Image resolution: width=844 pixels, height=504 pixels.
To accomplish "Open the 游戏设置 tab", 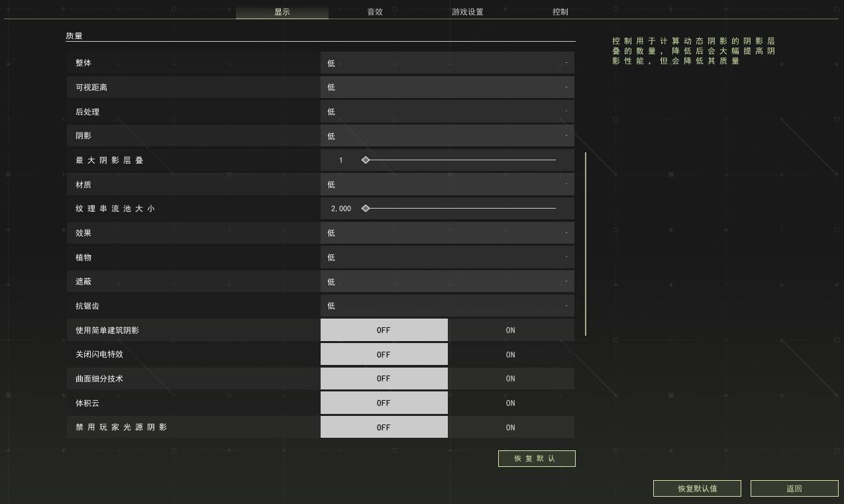I will (x=468, y=12).
